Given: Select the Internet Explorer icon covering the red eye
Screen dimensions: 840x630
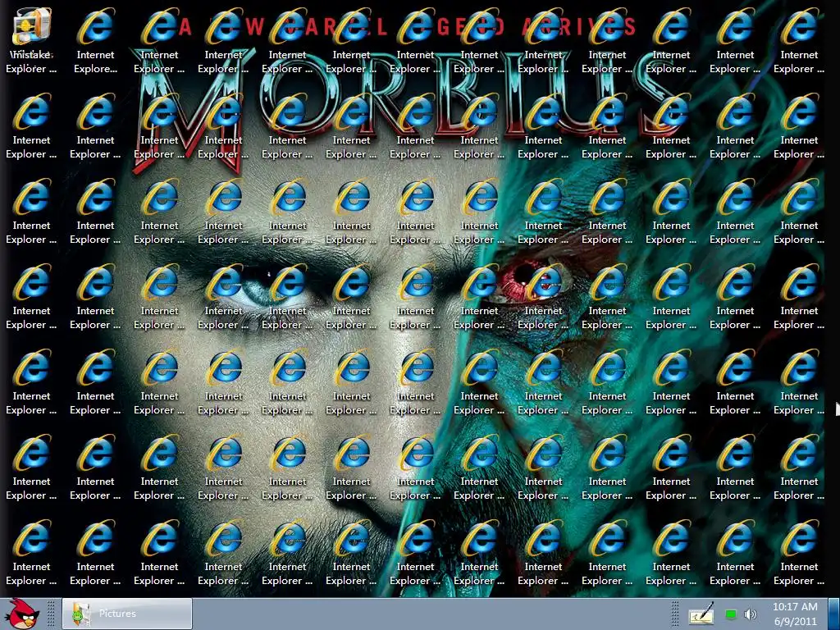Looking at the screenshot, I should [x=543, y=297].
